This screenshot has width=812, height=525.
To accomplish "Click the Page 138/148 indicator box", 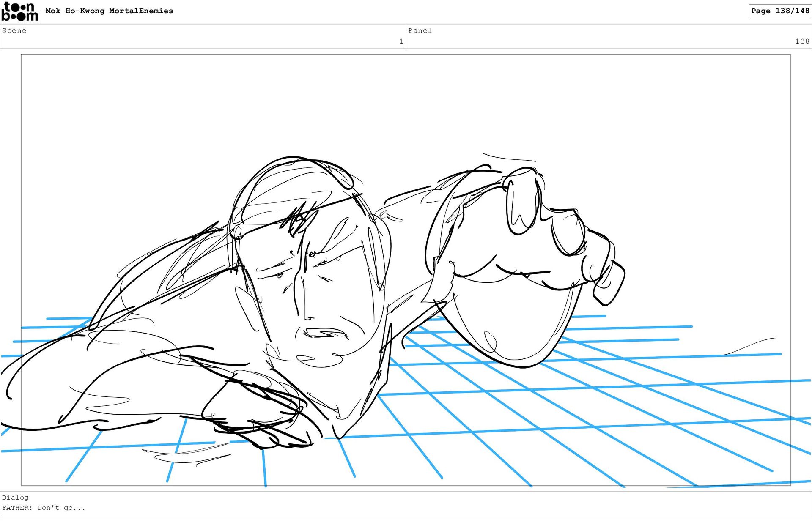I will coord(779,11).
